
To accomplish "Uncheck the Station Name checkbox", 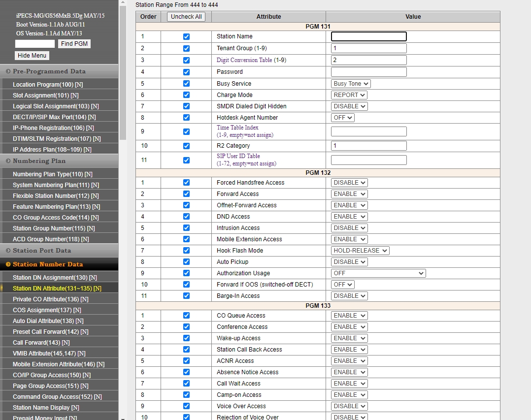I will (x=186, y=36).
